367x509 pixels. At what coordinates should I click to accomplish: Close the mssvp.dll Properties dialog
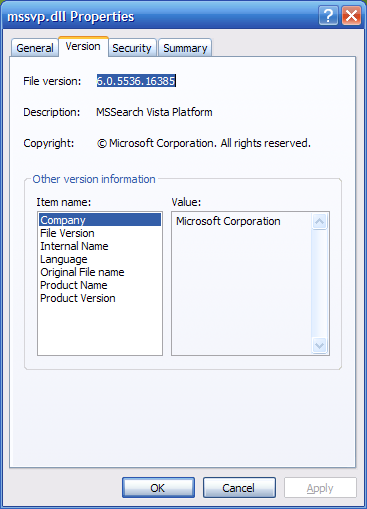coord(351,15)
